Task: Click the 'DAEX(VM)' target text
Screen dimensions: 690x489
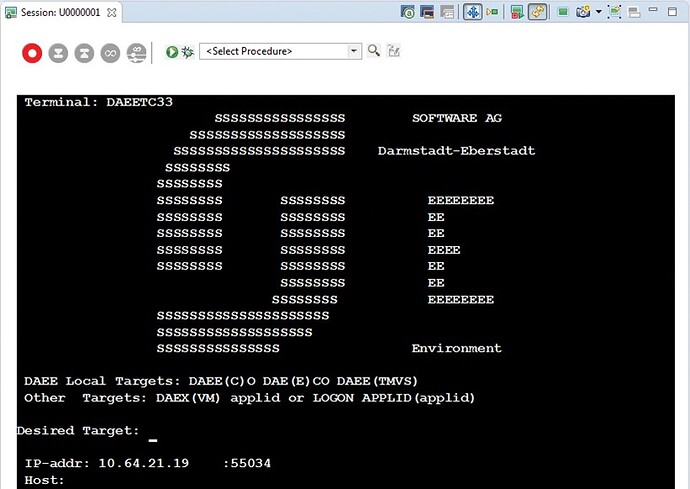Action: point(188,398)
